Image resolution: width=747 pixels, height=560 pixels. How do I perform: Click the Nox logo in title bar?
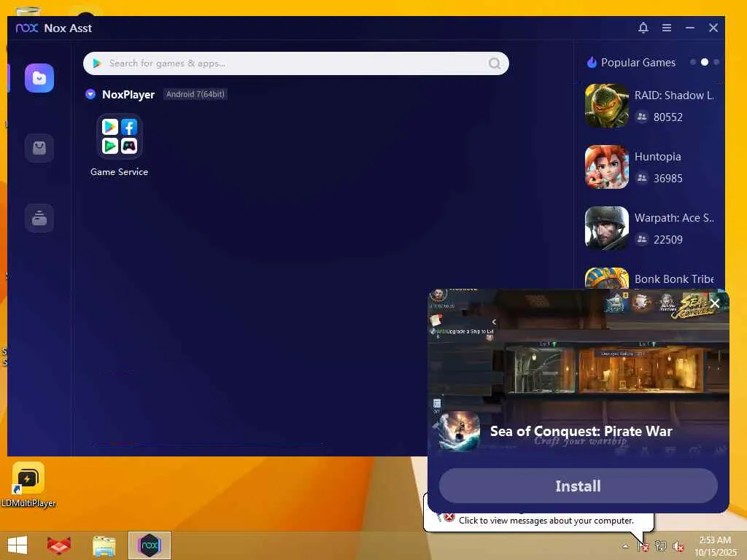point(27,28)
